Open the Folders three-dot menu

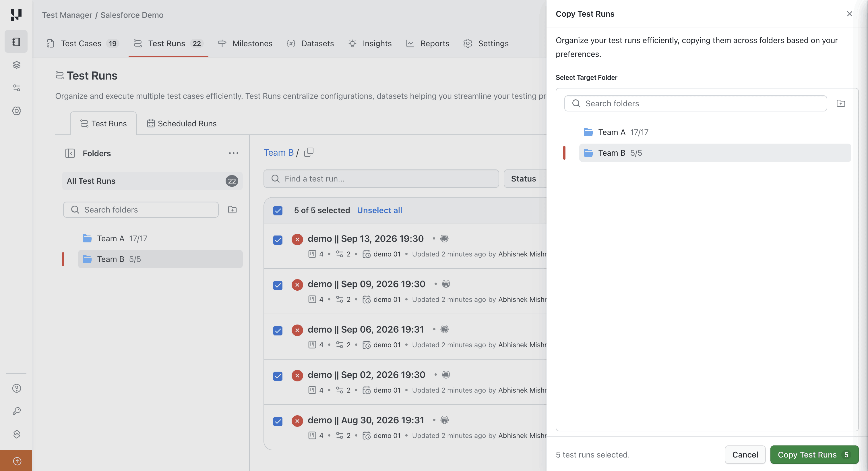pyautogui.click(x=234, y=153)
